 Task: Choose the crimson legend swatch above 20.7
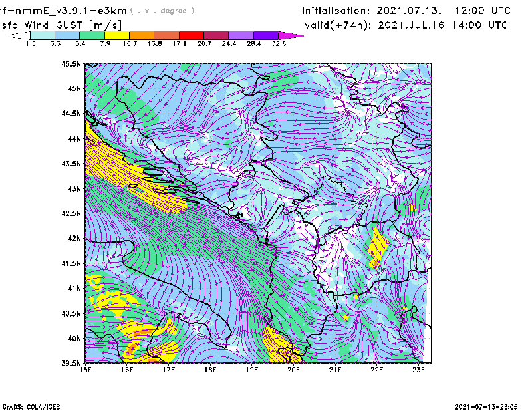pos(216,35)
